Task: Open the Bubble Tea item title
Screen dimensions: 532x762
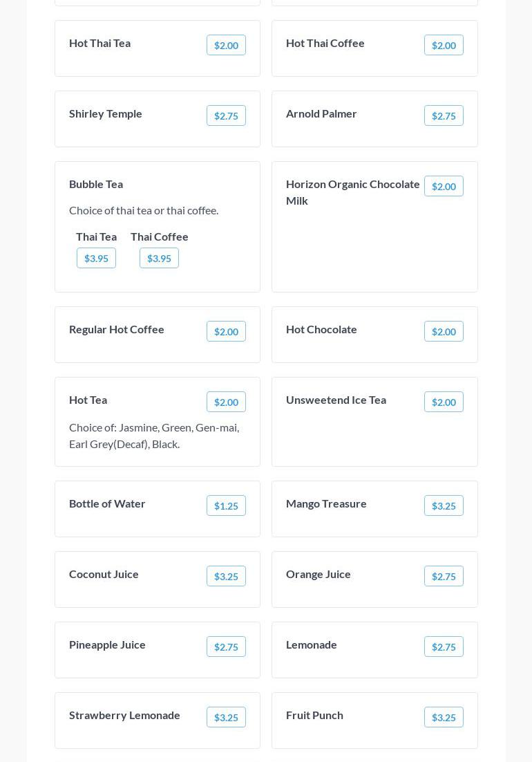Action: pos(96,184)
